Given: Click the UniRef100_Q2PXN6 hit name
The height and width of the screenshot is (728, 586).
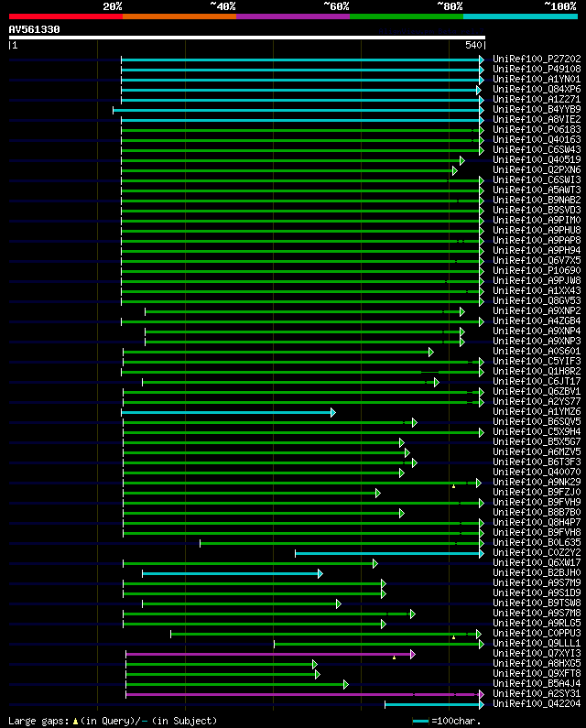Looking at the screenshot, I should [537, 170].
